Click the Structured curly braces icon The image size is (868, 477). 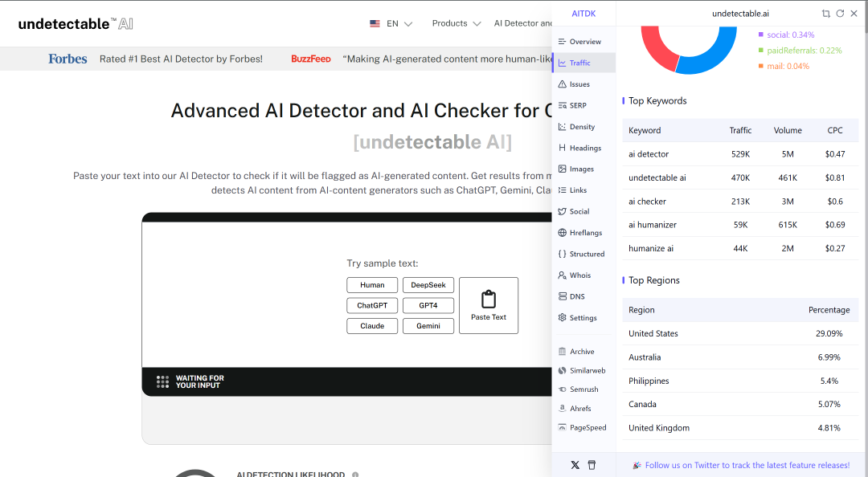pyautogui.click(x=563, y=254)
